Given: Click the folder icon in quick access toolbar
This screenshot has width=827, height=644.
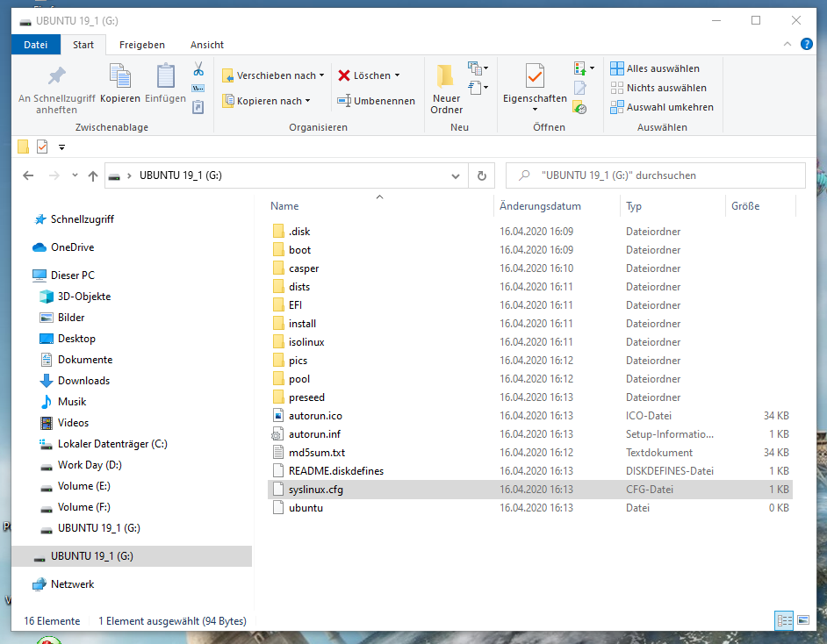Looking at the screenshot, I should [x=23, y=147].
